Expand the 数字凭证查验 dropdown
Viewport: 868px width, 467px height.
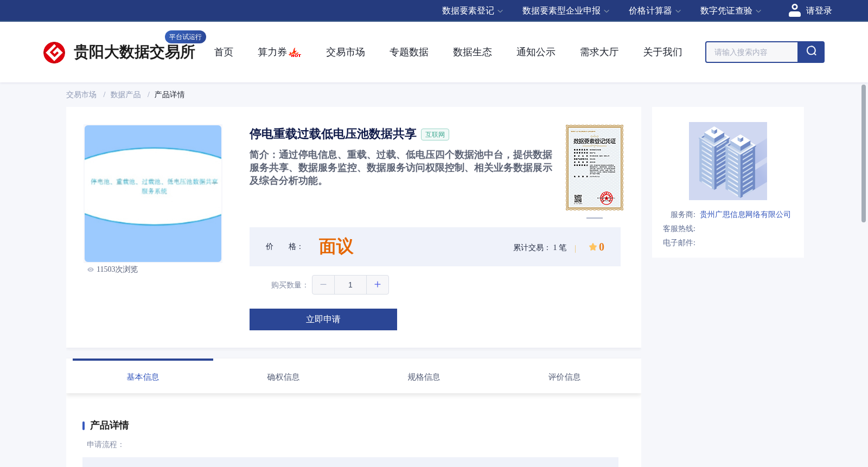click(x=730, y=11)
